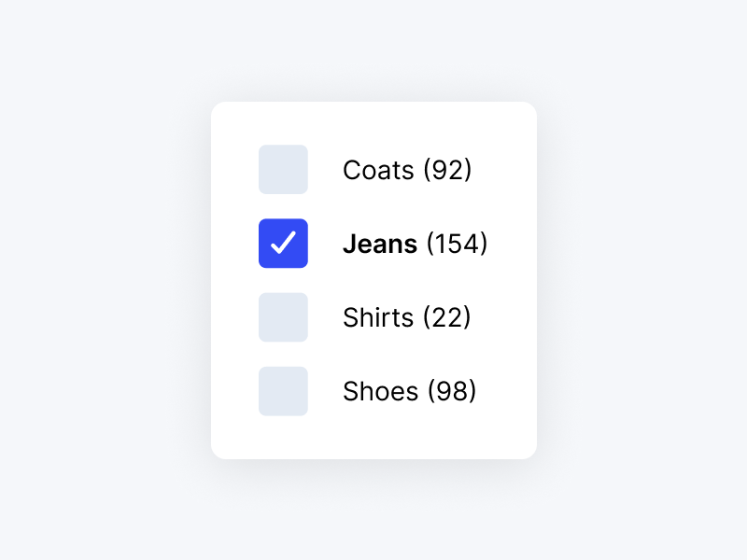Click the Shoes label text
The width and height of the screenshot is (747, 560).
(x=380, y=392)
